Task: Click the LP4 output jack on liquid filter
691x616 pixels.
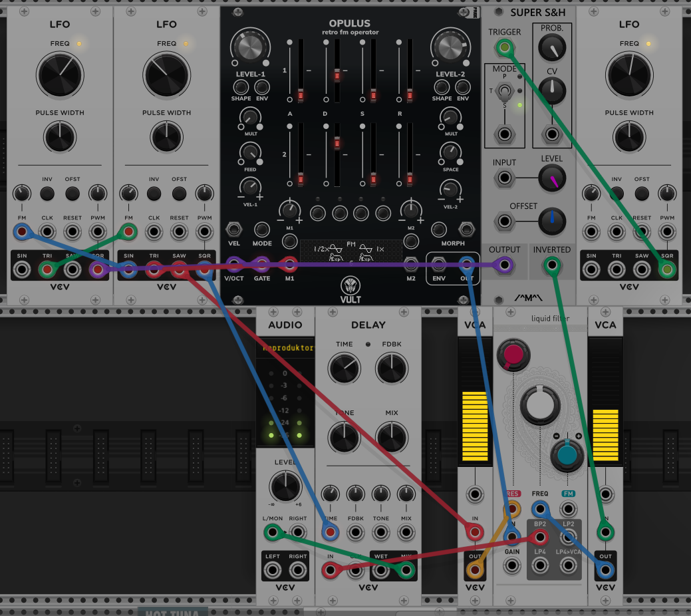Action: (540, 565)
